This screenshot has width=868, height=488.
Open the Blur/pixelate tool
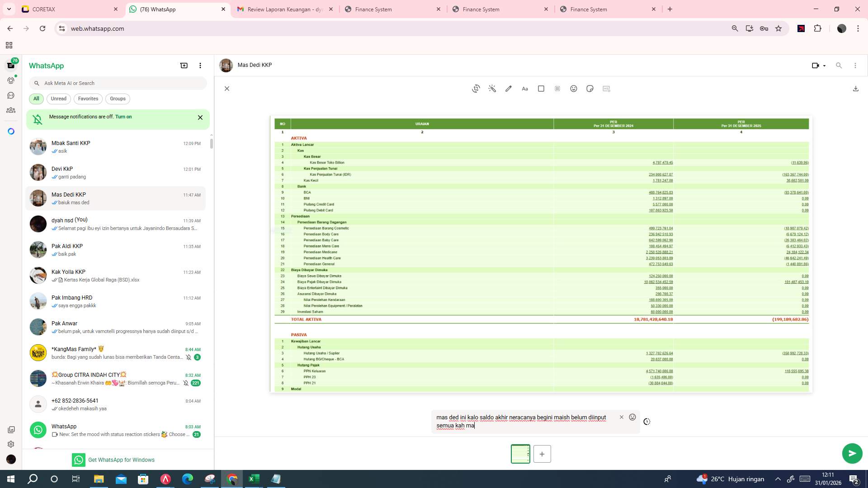point(557,89)
